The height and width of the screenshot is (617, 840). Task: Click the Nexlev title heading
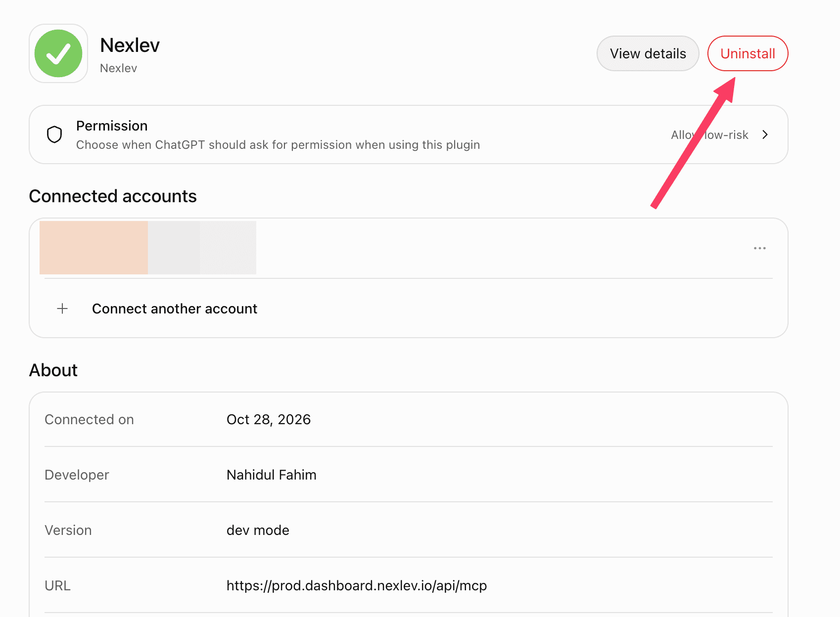point(130,45)
